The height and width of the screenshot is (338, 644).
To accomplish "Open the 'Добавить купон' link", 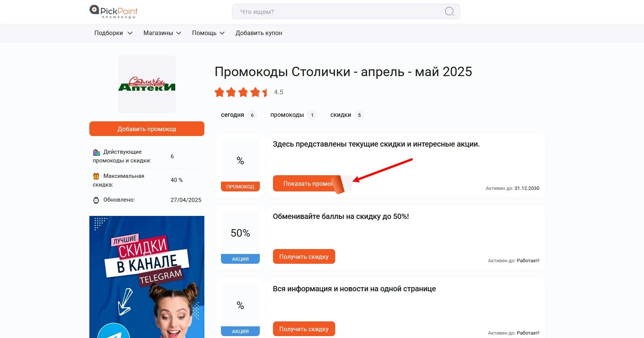I will [x=259, y=33].
